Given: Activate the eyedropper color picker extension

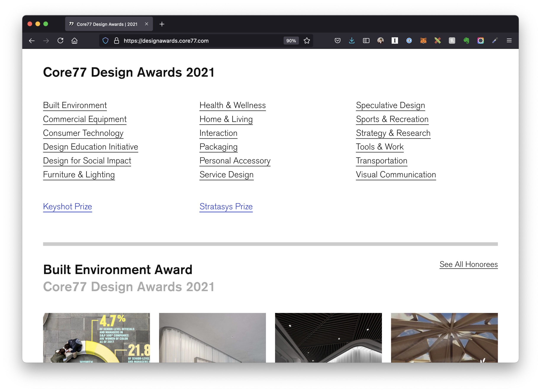Looking at the screenshot, I should coord(495,41).
